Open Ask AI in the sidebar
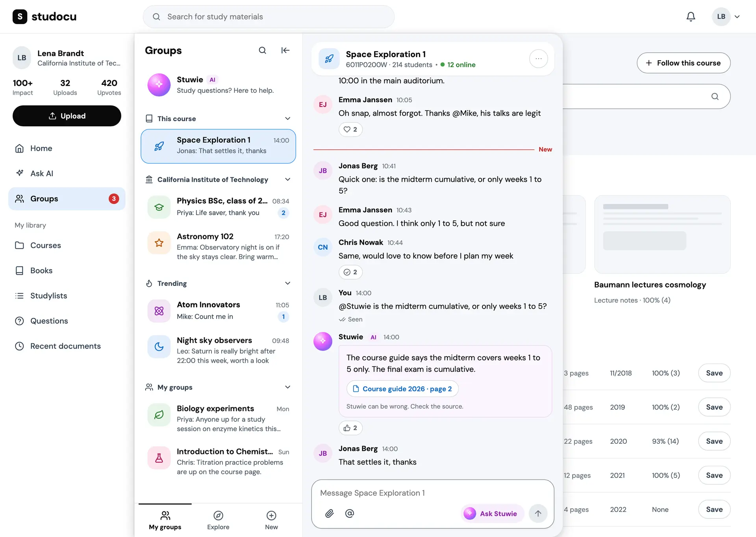Screen dimensions: 756x537 coord(67,173)
